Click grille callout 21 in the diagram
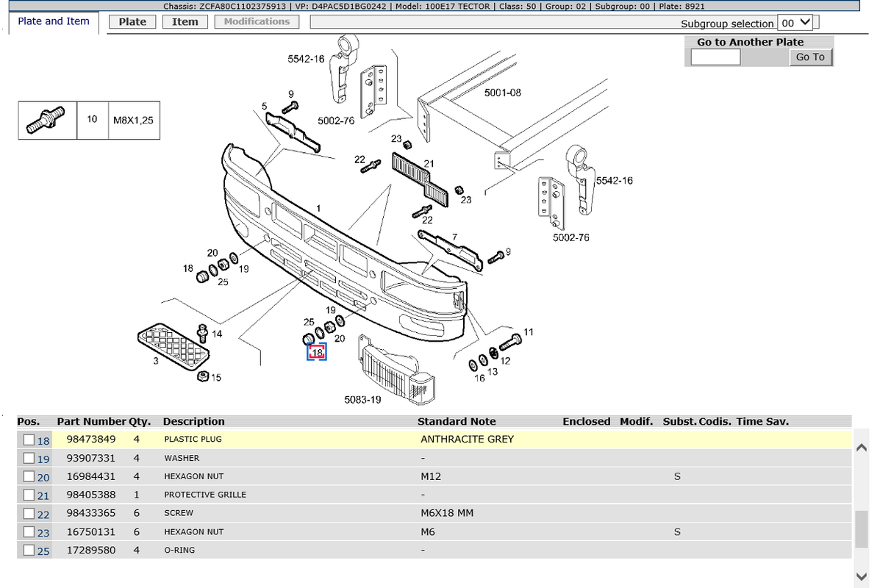The image size is (880, 588). click(429, 164)
